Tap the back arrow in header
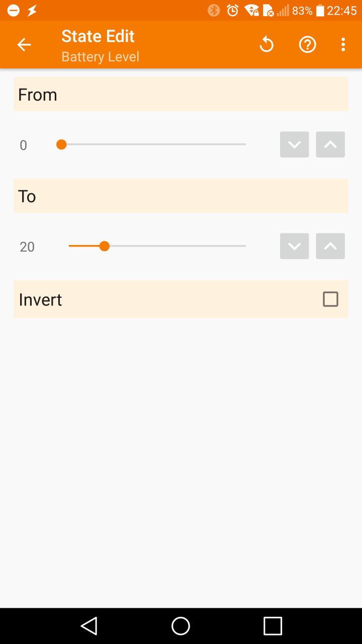This screenshot has height=644, width=362. click(24, 45)
